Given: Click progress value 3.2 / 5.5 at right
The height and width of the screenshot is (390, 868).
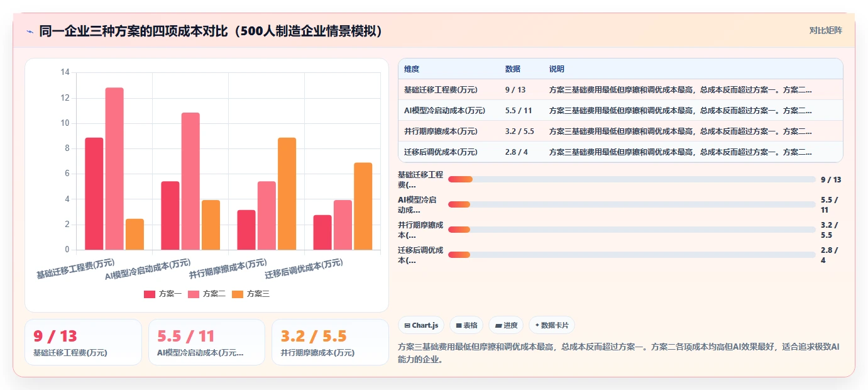Looking at the screenshot, I should coord(830,230).
